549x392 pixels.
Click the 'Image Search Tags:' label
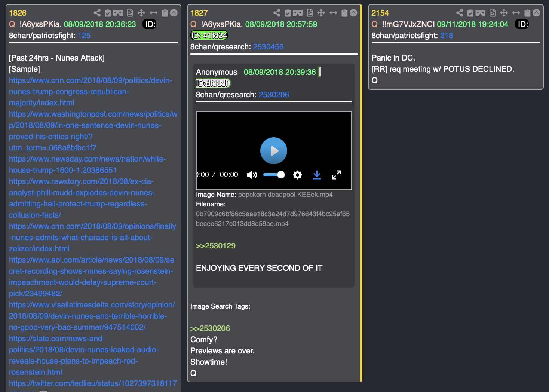pos(220,306)
